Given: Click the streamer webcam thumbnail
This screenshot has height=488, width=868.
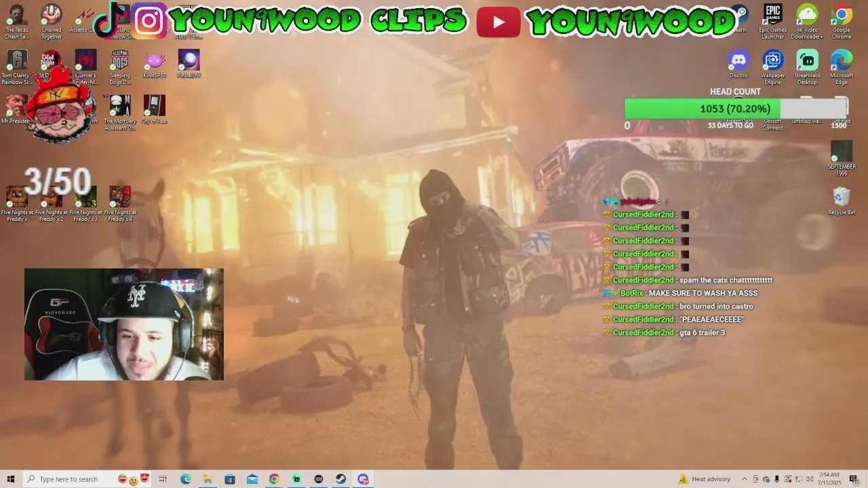Looking at the screenshot, I should (124, 324).
